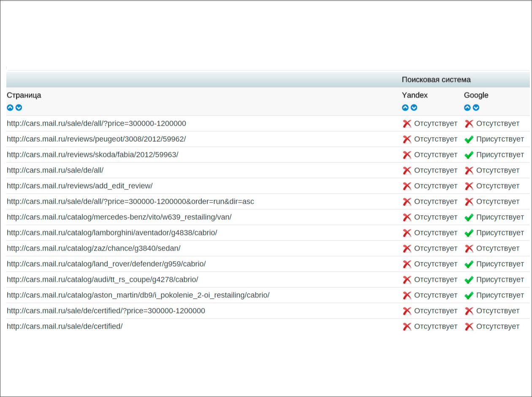Sort Страница column descending with down arrow
Screen dimensions: 532x397
pyautogui.click(x=19, y=108)
